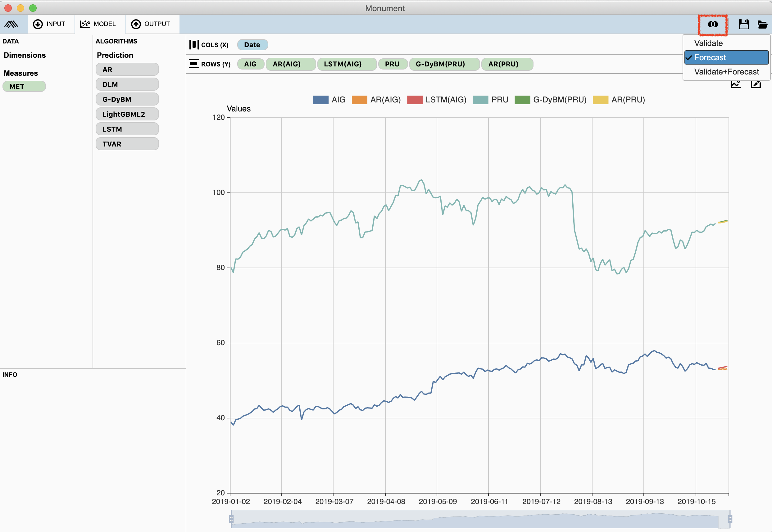
Task: Click the MODEL tab chart icon
Action: [85, 24]
